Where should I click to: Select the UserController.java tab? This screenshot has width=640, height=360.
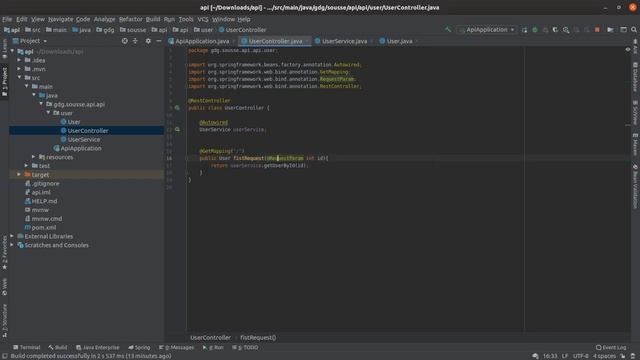[275, 41]
